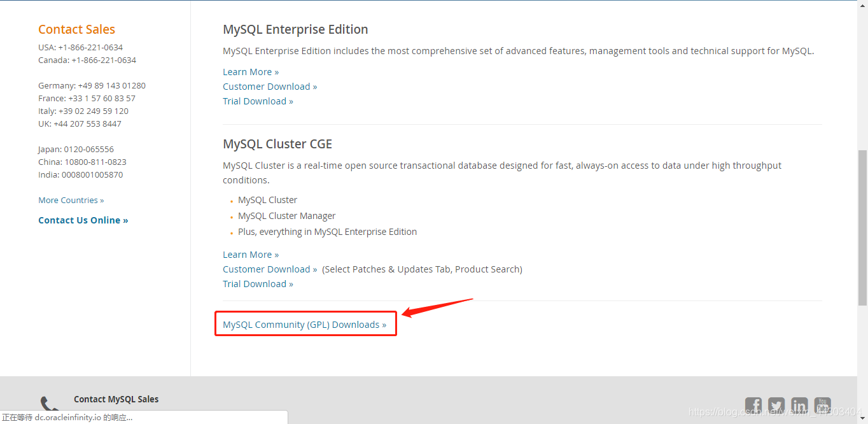This screenshot has width=868, height=424.
Task: Open Learn More under MySQL Enterprise Edition
Action: [251, 72]
